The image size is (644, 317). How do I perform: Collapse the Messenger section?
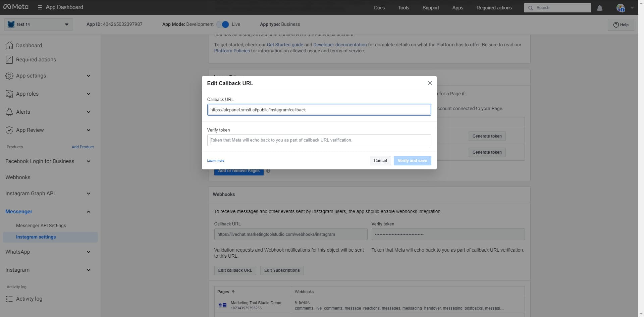coord(88,212)
